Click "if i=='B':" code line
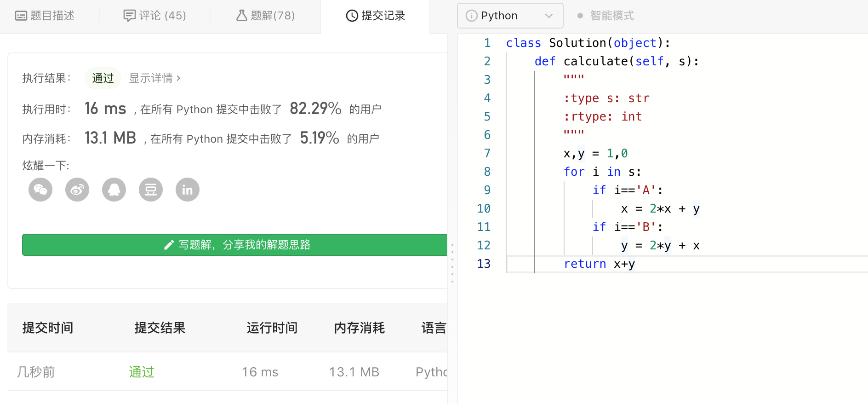Viewport: 868px width, 404px height. (628, 227)
